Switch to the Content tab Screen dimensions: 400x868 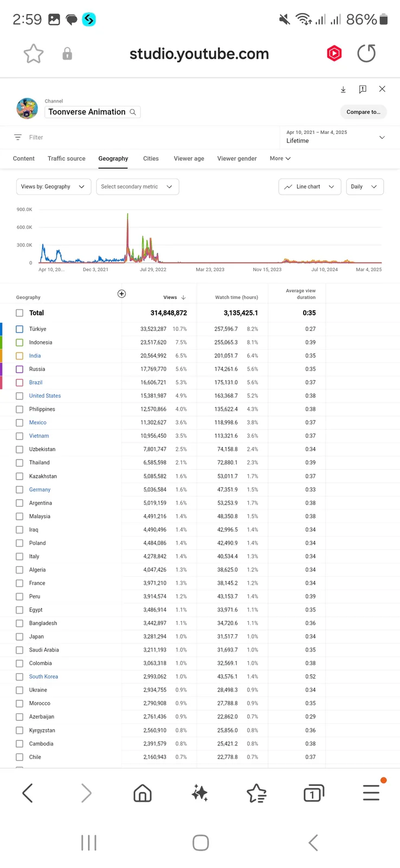(x=24, y=158)
